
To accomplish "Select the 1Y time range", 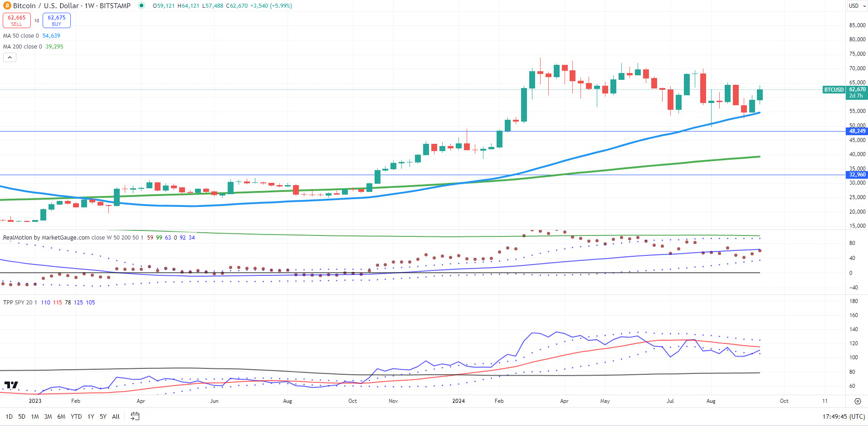I will point(91,416).
